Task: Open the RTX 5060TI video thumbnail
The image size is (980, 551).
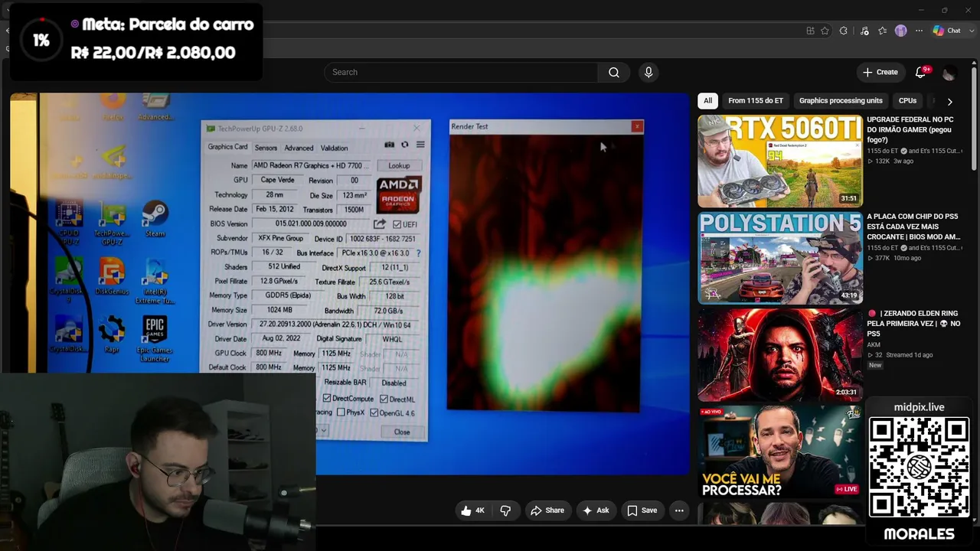Action: click(x=779, y=161)
